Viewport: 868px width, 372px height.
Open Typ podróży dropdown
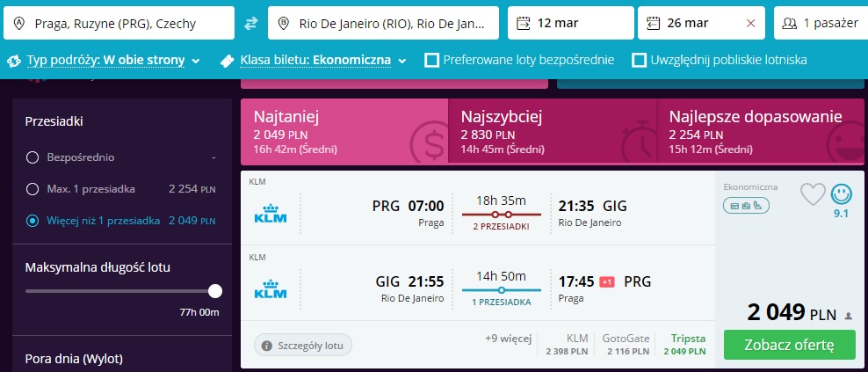pos(104,61)
